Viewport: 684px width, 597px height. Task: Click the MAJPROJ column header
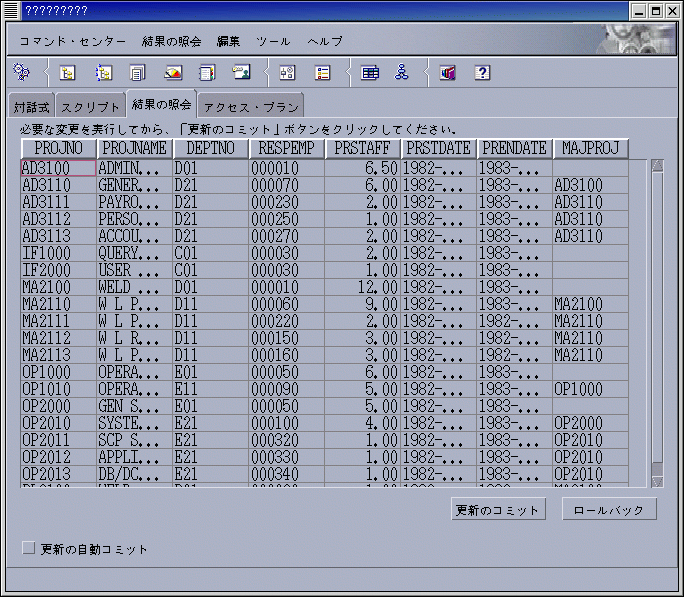[x=590, y=148]
